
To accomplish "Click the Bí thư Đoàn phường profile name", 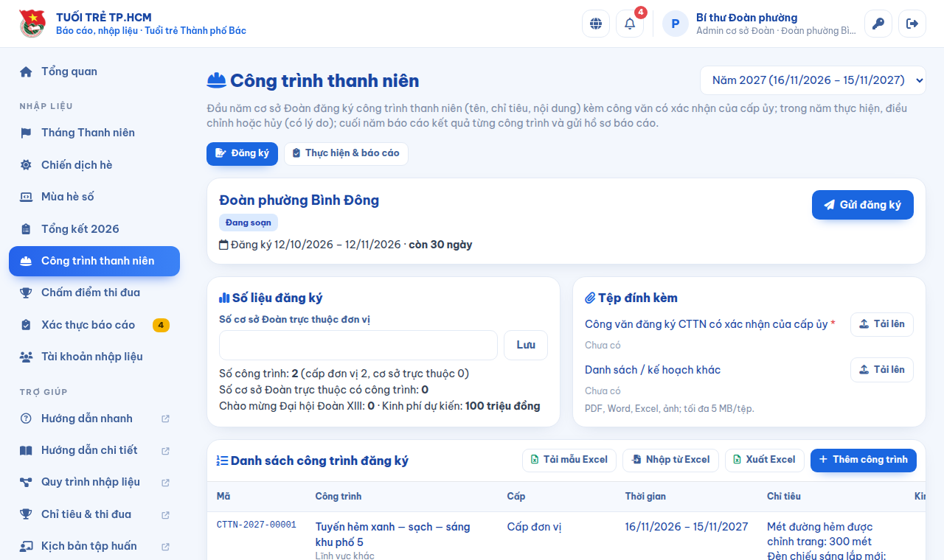I will pos(746,18).
